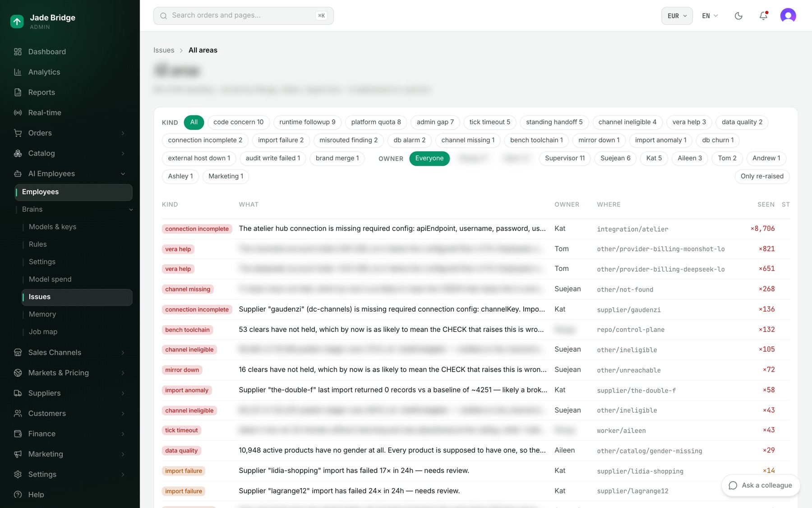The height and width of the screenshot is (508, 812).
Task: Open the user avatar menu
Action: tap(788, 16)
